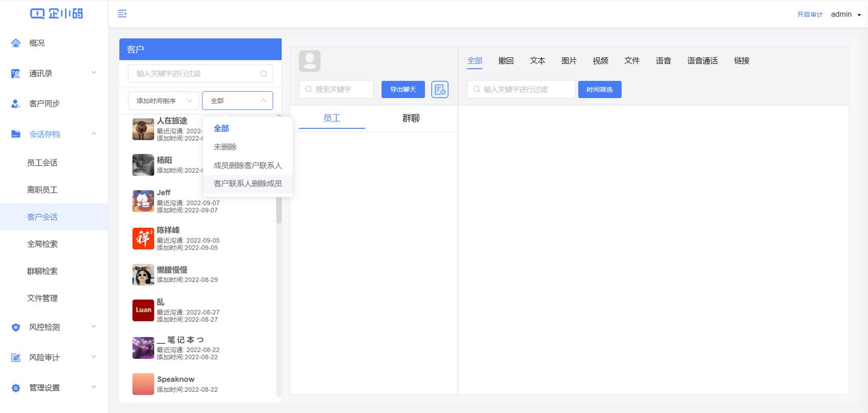Screen dimensions: 868x413
Task: Select the 撤回 message tab
Action: tap(506, 61)
